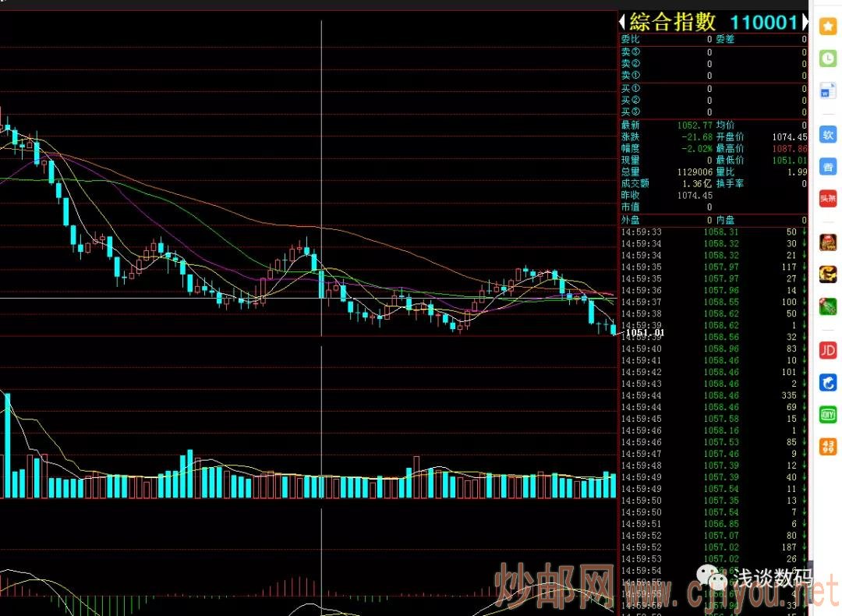Go to previous index with left arrow
Image resolution: width=842 pixels, height=616 pixels.
click(622, 22)
